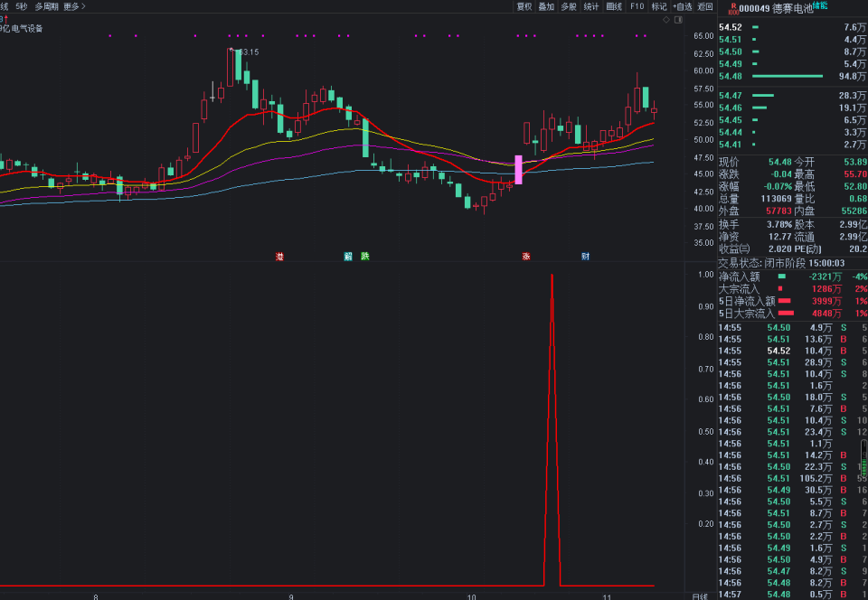This screenshot has height=600, width=868.
Task: Click the 电气设备 sector label
Action: (26, 28)
